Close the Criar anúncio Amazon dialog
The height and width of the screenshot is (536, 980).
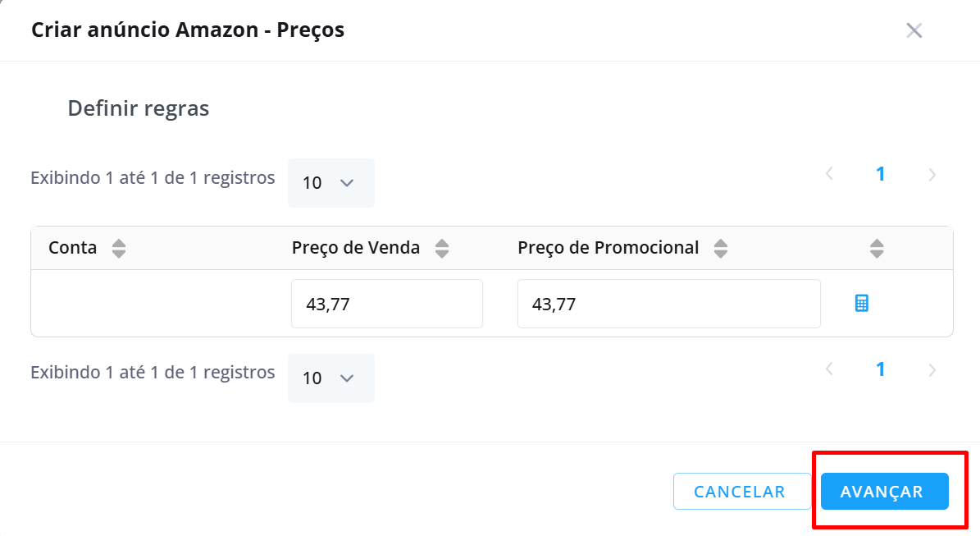coord(914,30)
